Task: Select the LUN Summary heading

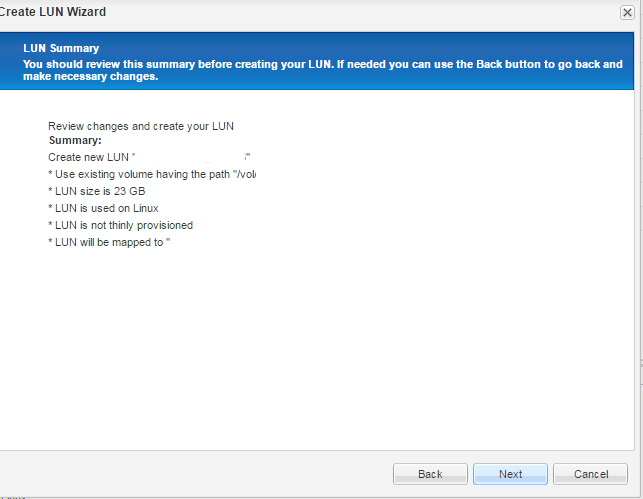Action: point(61,48)
